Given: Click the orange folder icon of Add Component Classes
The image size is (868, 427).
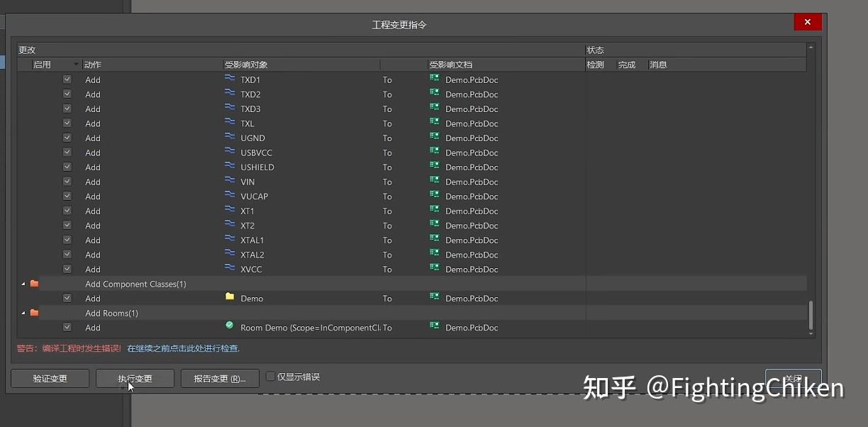Looking at the screenshot, I should 34,284.
